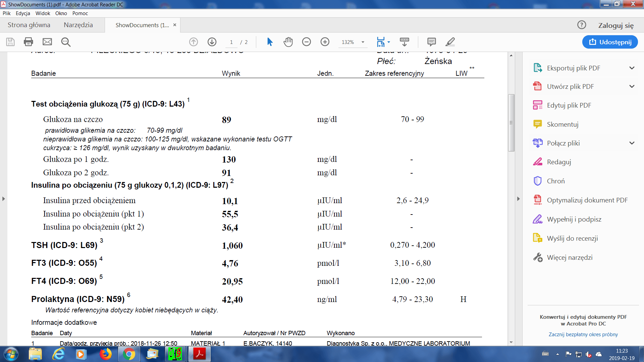Screen dimensions: 644x362
Task: Expand the Eksportuj plik PDF section
Action: coord(632,68)
